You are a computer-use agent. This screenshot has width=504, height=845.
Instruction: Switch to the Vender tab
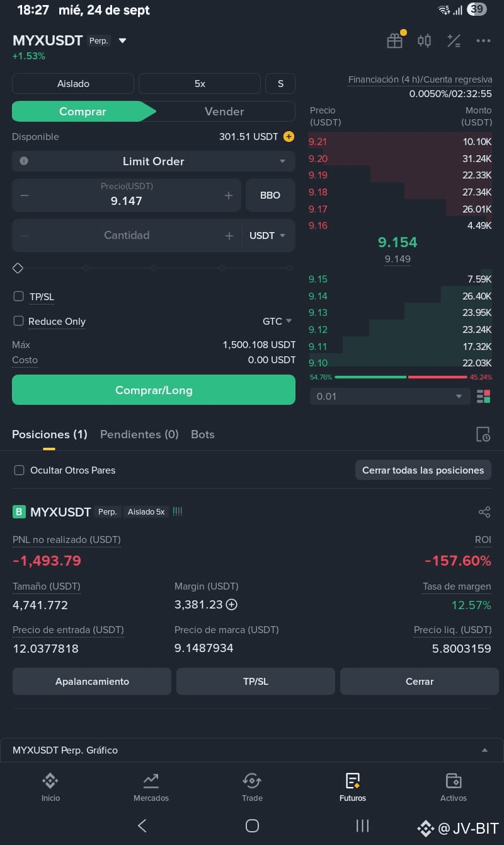pyautogui.click(x=224, y=112)
